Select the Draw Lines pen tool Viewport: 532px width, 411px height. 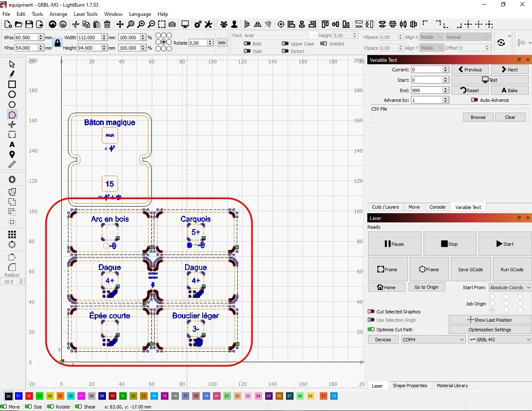click(12, 74)
